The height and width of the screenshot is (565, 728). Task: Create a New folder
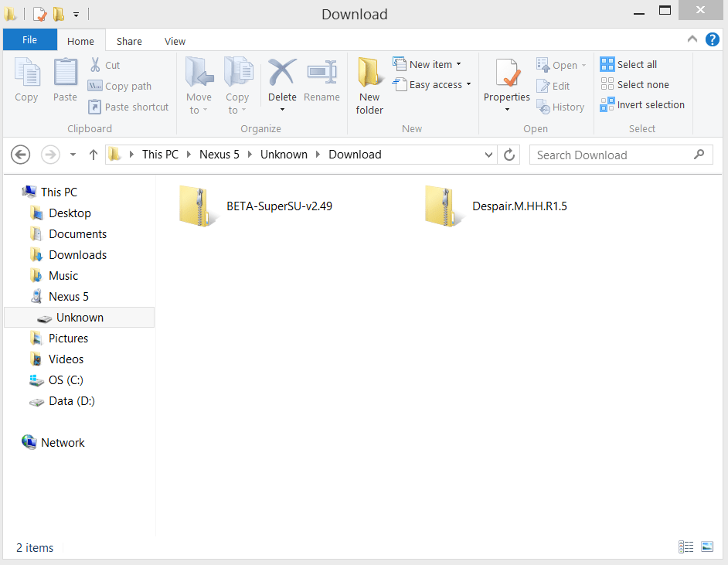(369, 86)
